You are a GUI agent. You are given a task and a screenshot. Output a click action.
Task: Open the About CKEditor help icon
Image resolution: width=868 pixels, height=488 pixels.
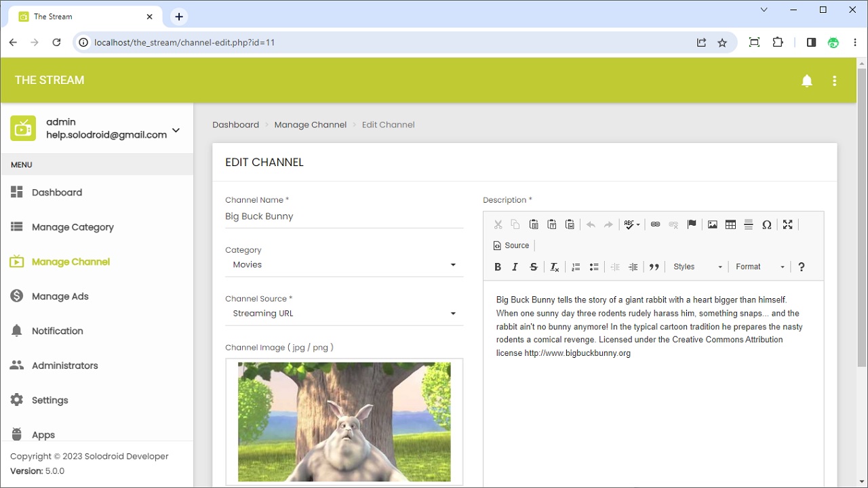click(x=802, y=267)
